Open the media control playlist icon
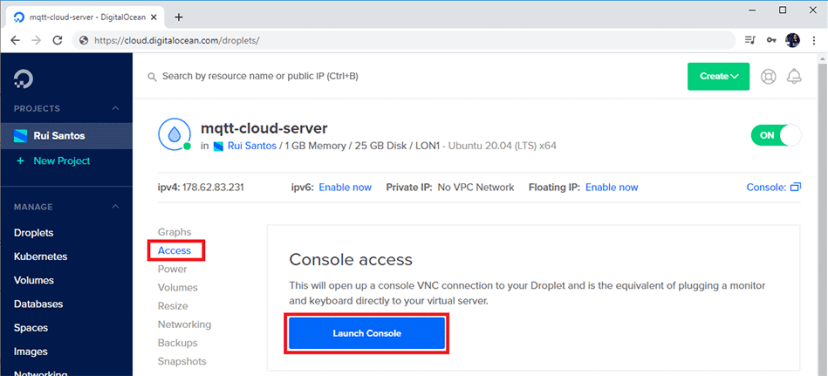Image resolution: width=828 pixels, height=376 pixels. [749, 40]
